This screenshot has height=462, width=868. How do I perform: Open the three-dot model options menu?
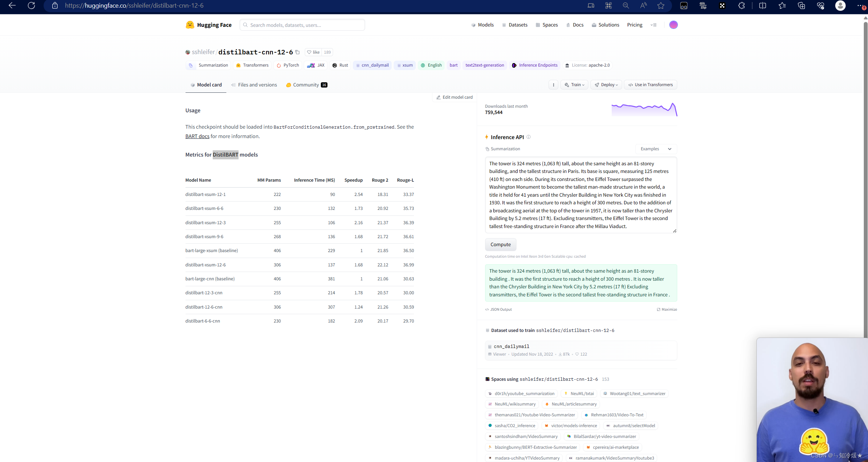point(553,85)
